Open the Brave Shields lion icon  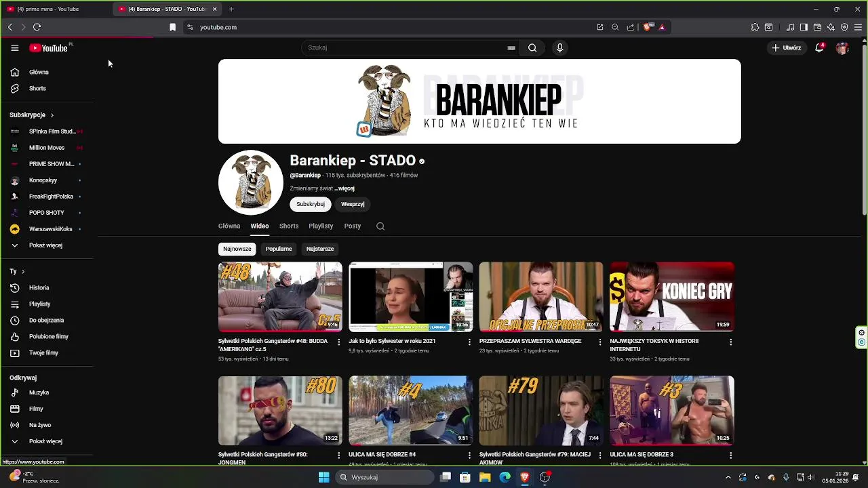pyautogui.click(x=647, y=27)
